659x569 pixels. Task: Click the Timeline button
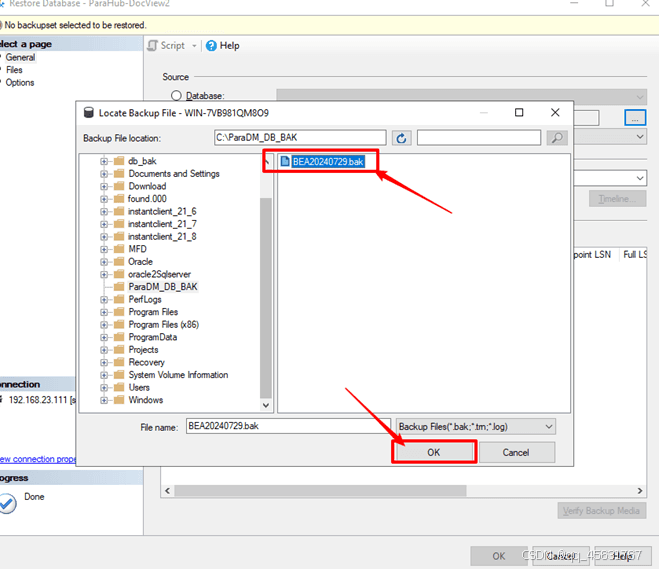tap(617, 198)
